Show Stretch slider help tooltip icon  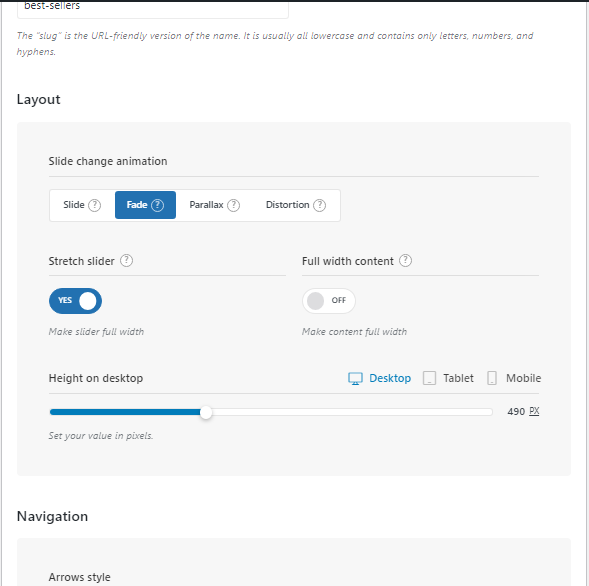click(x=126, y=260)
